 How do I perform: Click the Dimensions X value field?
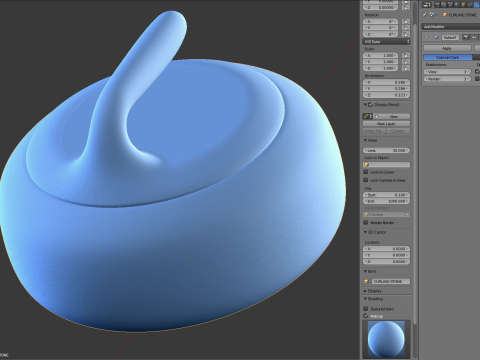[386, 82]
